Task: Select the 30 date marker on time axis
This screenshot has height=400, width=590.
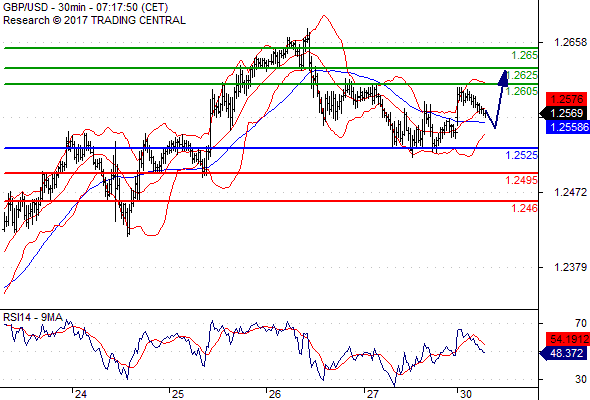Action: 465,394
